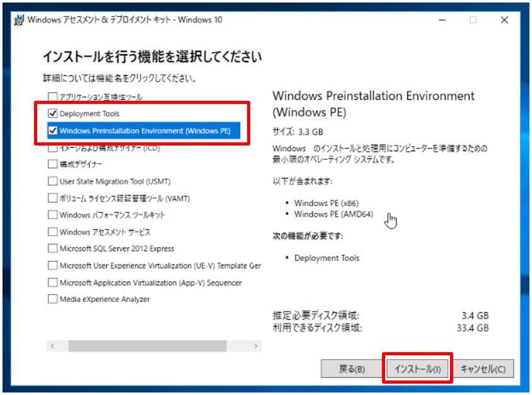Click the feature list scroll left arrow

pos(52,346)
